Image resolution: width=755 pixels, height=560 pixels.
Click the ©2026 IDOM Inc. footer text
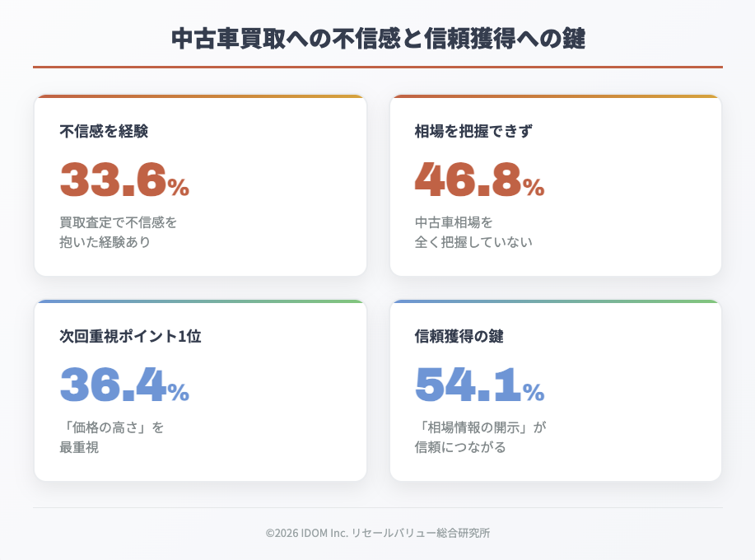pyautogui.click(x=377, y=533)
